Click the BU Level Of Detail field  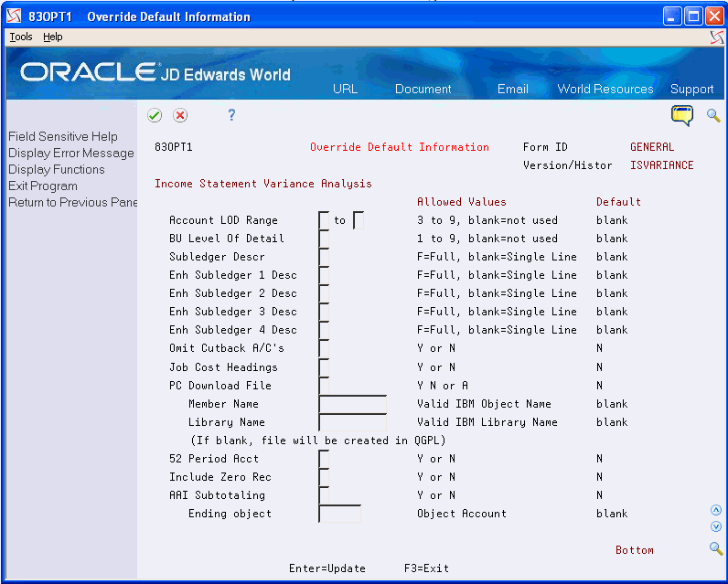tap(324, 239)
